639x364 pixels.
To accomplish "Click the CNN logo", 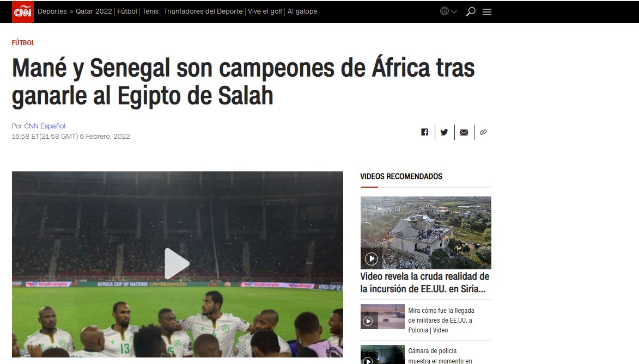I will tap(22, 11).
